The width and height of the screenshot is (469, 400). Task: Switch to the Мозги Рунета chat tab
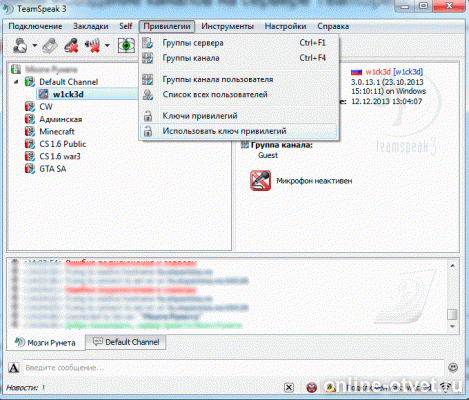tap(45, 343)
